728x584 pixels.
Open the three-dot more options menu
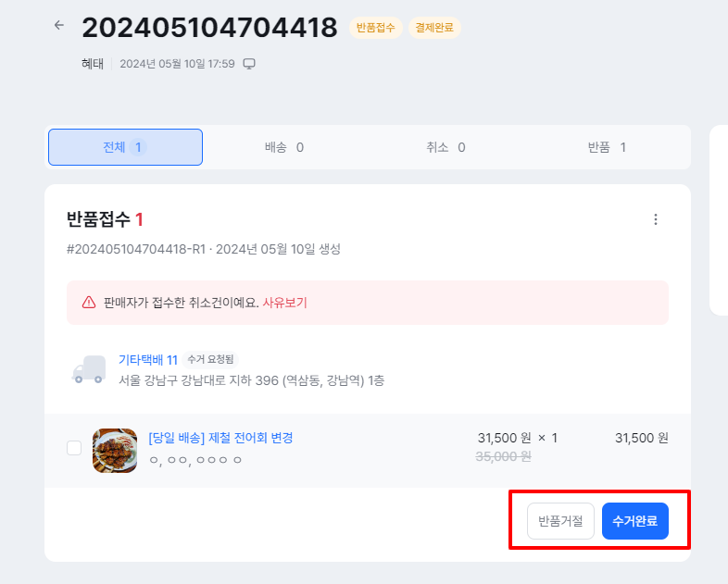pos(656,219)
